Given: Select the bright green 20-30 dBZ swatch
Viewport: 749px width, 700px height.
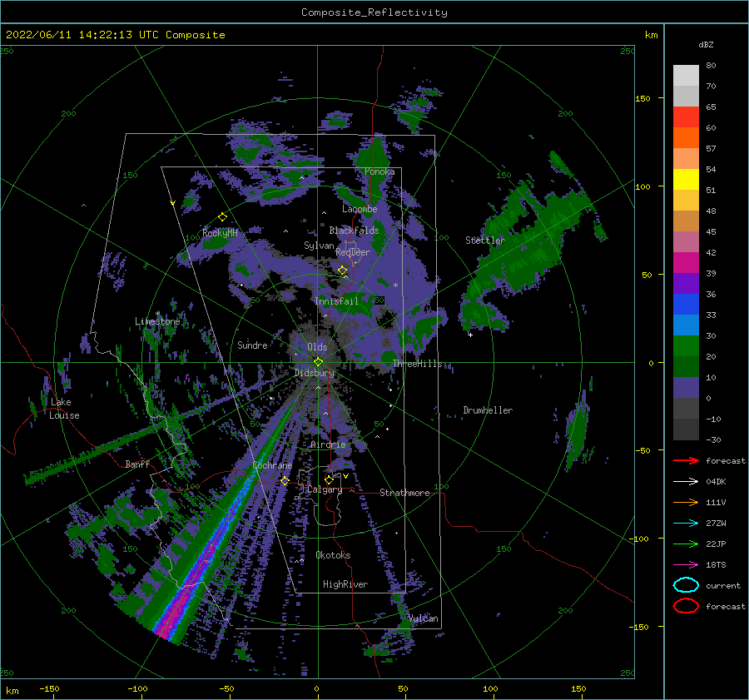Looking at the screenshot, I should point(686,346).
